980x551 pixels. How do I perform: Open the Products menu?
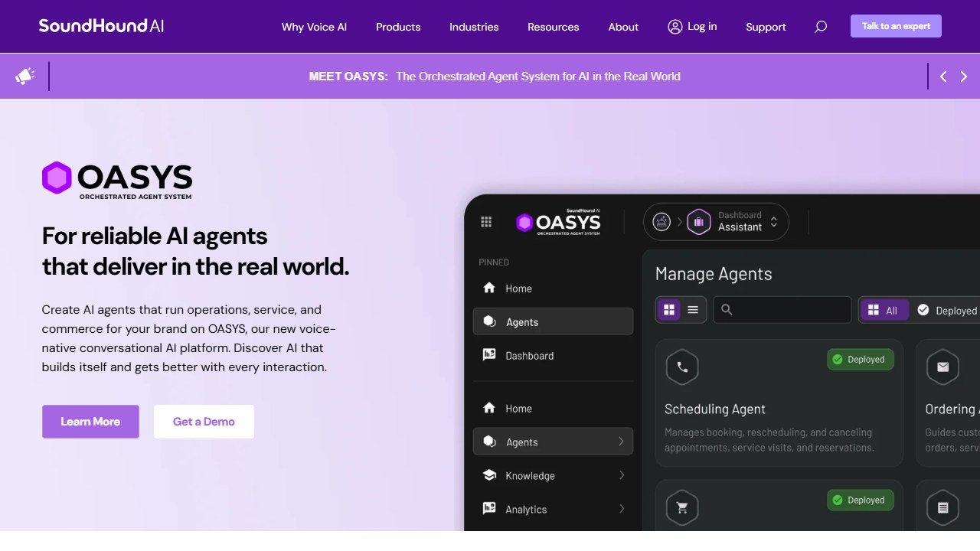click(398, 27)
